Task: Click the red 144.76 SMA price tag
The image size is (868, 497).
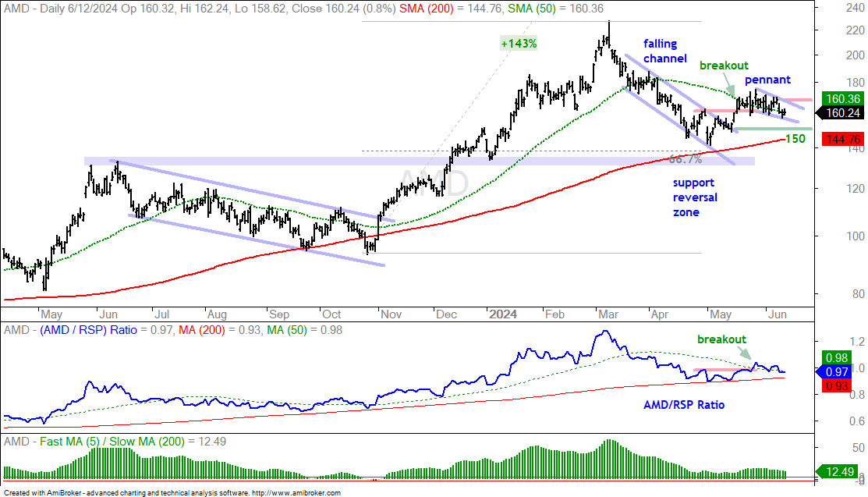Action: tap(842, 140)
